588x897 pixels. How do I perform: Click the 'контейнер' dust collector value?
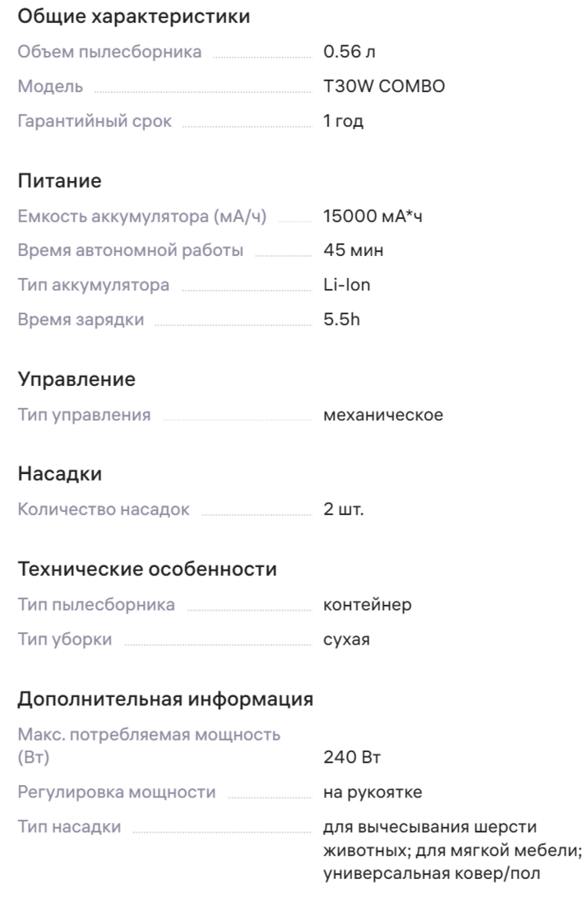[x=368, y=605]
